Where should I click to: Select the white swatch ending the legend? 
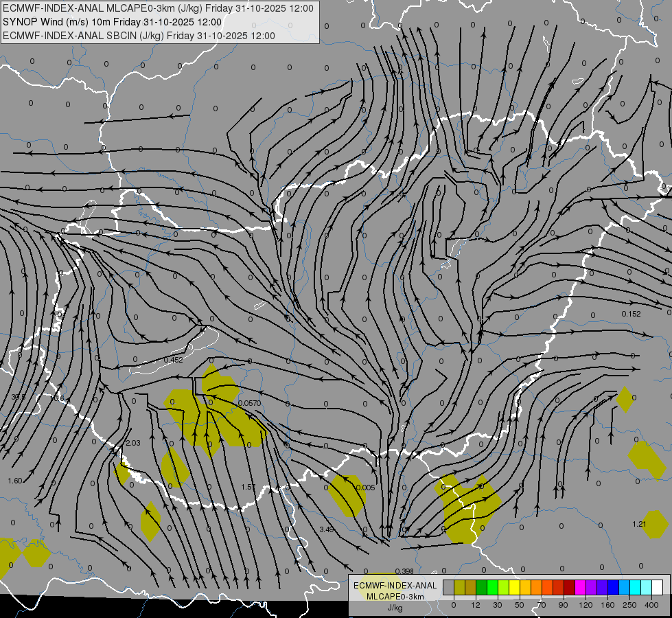click(x=657, y=587)
